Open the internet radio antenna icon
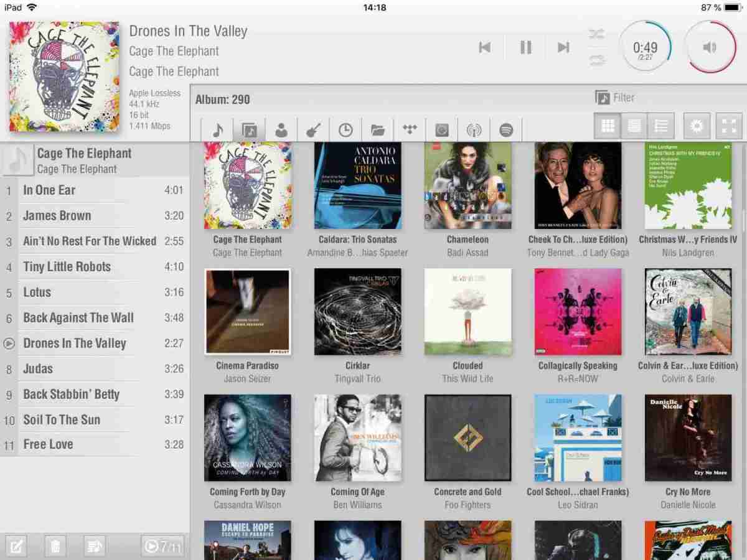Screen dimensions: 747x560 click(474, 130)
